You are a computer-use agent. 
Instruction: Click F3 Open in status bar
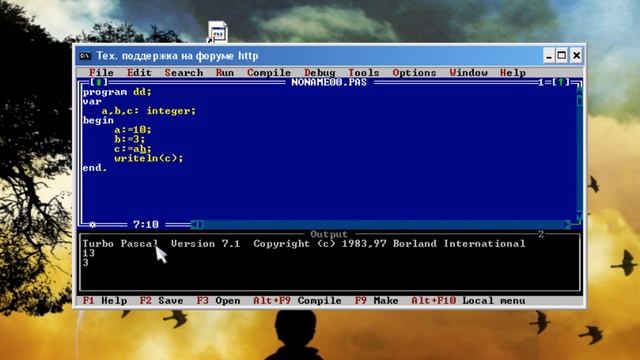click(218, 301)
